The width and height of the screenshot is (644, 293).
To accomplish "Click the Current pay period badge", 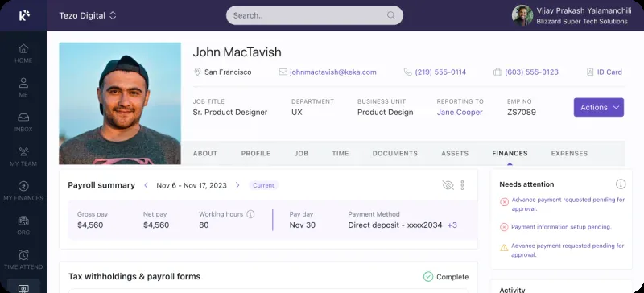I will (264, 185).
